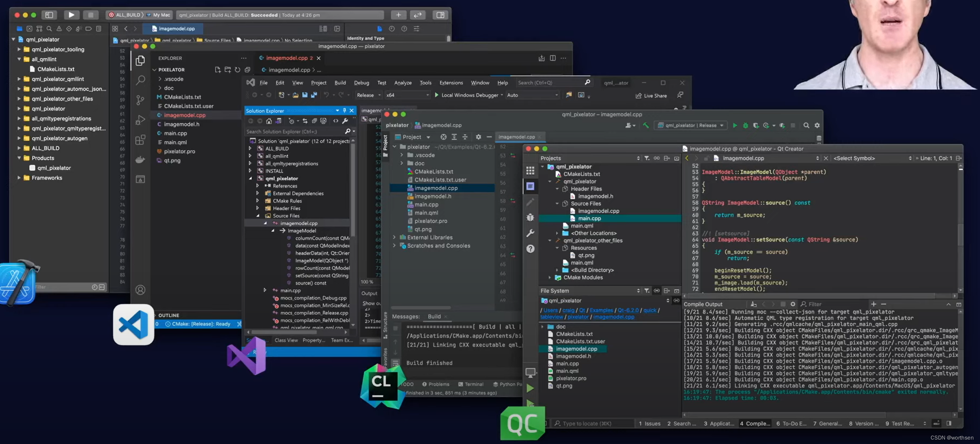Open the Source Control view in VS Code

[x=140, y=100]
